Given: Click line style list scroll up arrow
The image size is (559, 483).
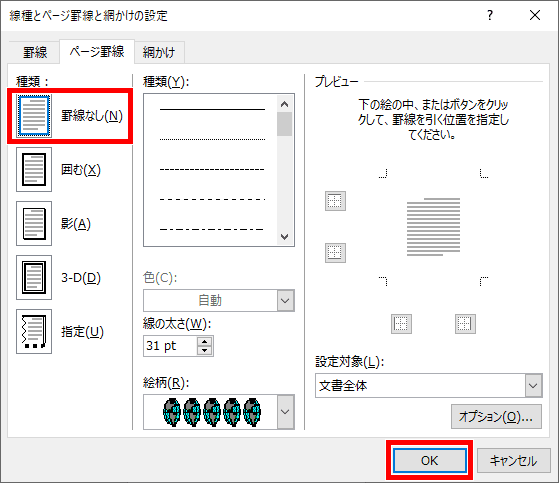Looking at the screenshot, I should pos(284,104).
